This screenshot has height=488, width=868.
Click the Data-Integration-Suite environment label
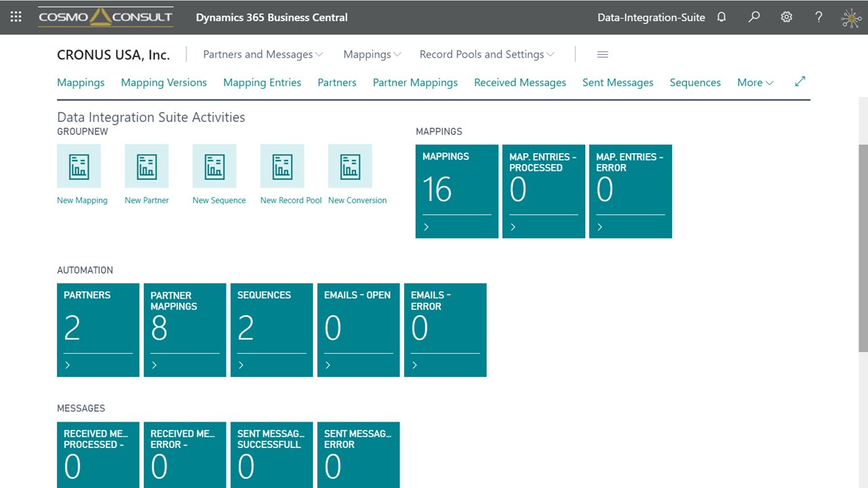651,18
